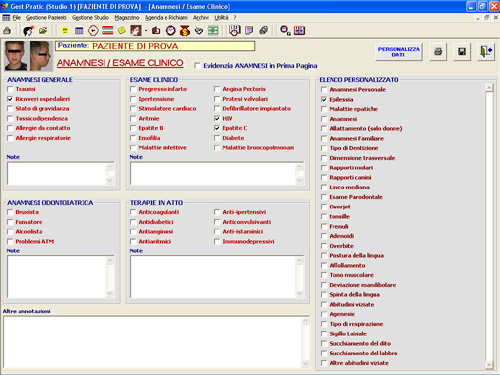500x375 pixels.
Task: Enable Evidenzia ANAMNESI in Prima Pagina checkbox
Action: tap(198, 66)
